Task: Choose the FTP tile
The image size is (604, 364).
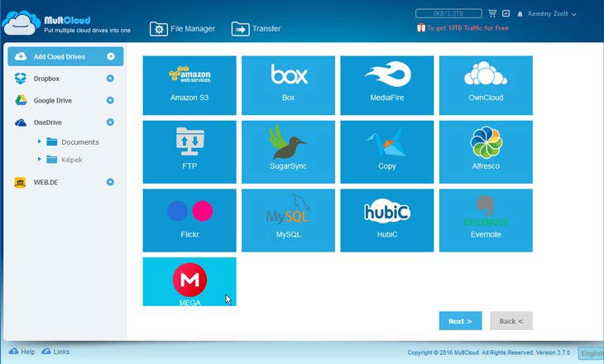Action: (x=189, y=151)
